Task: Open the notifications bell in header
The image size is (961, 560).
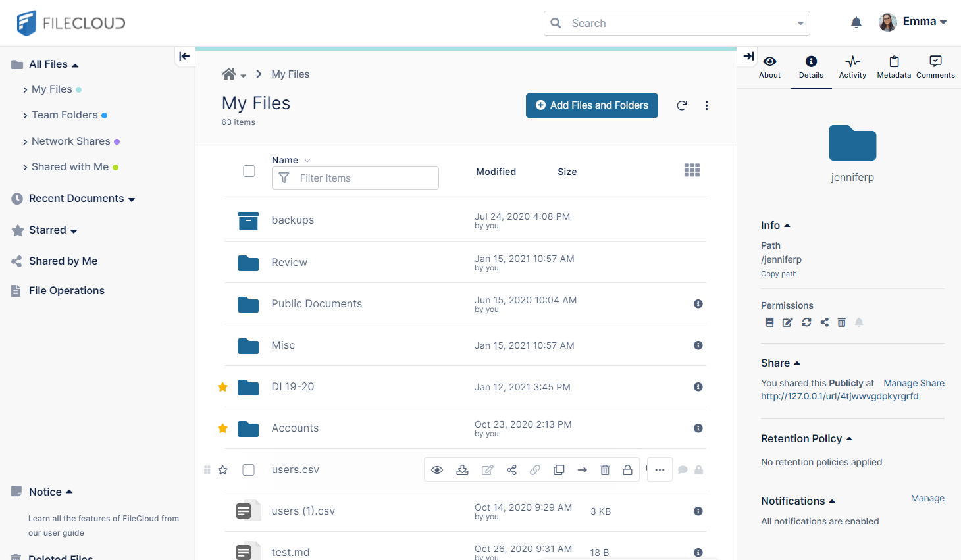Action: coord(856,23)
